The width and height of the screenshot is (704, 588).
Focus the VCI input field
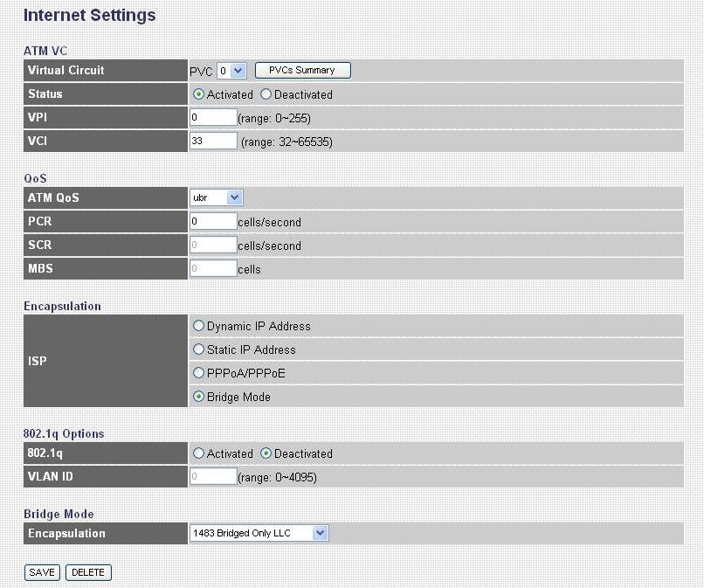[213, 141]
